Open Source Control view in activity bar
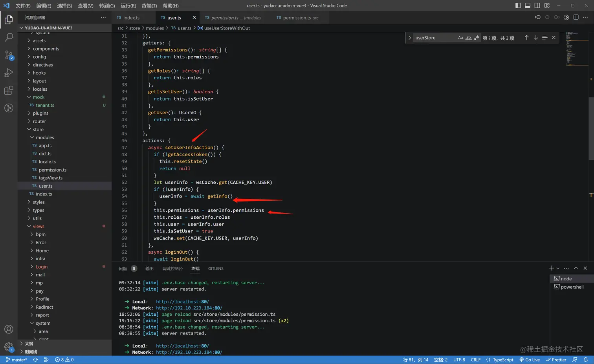This screenshot has height=364, width=594. [9, 55]
